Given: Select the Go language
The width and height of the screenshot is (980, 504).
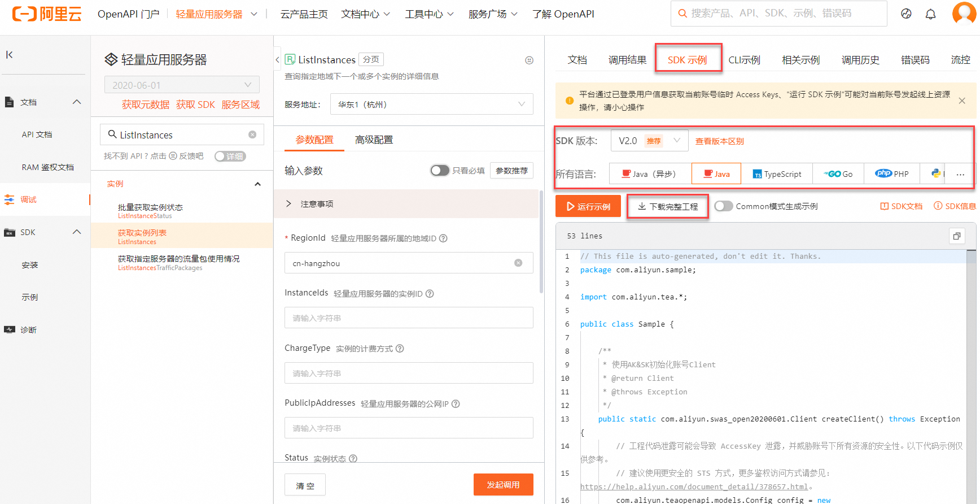Looking at the screenshot, I should pos(838,174).
